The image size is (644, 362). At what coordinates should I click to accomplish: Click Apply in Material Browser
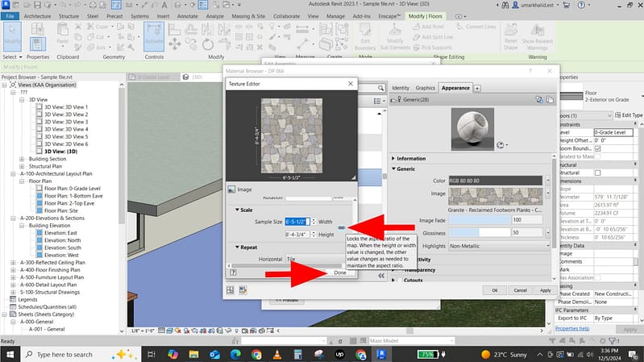pyautogui.click(x=545, y=289)
